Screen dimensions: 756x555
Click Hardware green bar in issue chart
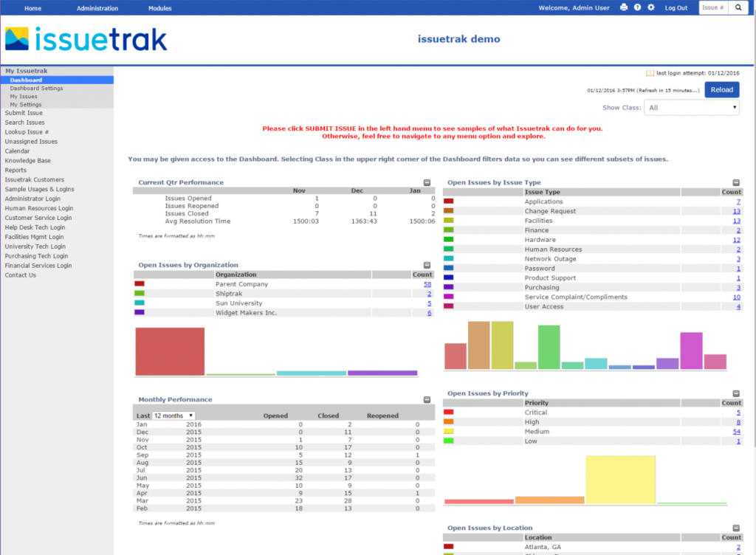coord(549,348)
